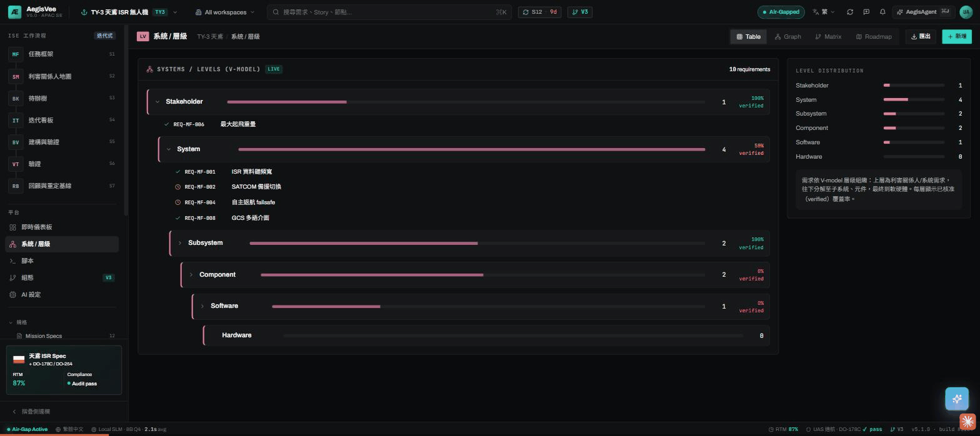Focus the 搜尋需求 search field
This screenshot has width=980, height=436.
tap(389, 12)
